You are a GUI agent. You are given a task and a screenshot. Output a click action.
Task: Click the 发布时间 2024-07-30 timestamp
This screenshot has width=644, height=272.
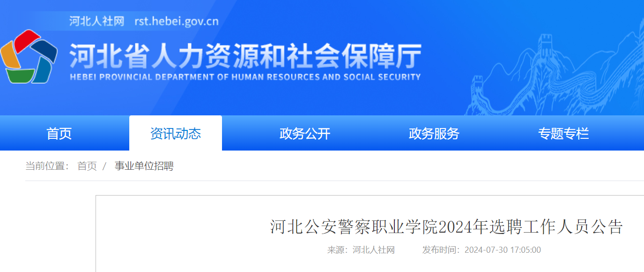481,250
